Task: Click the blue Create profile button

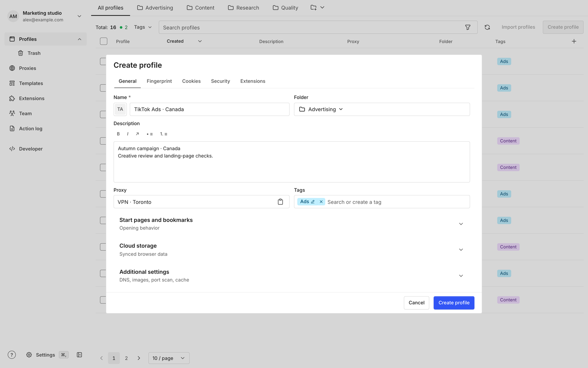Action: point(454,303)
